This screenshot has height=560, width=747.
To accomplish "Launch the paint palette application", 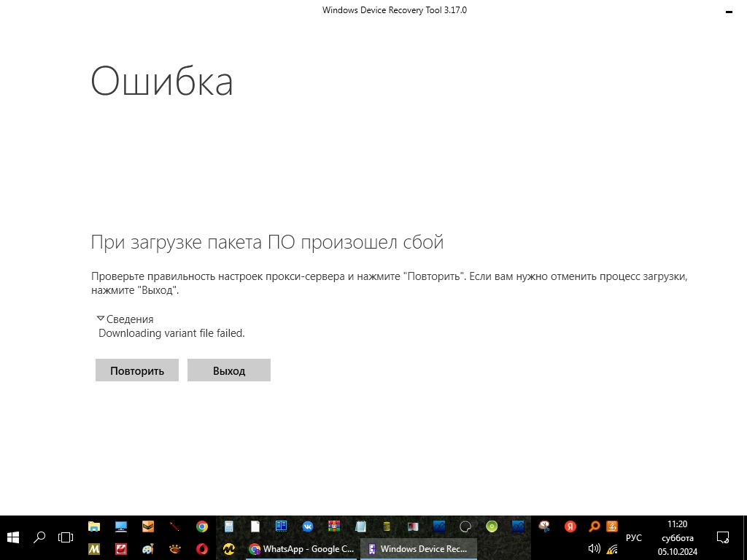I will coord(148,549).
